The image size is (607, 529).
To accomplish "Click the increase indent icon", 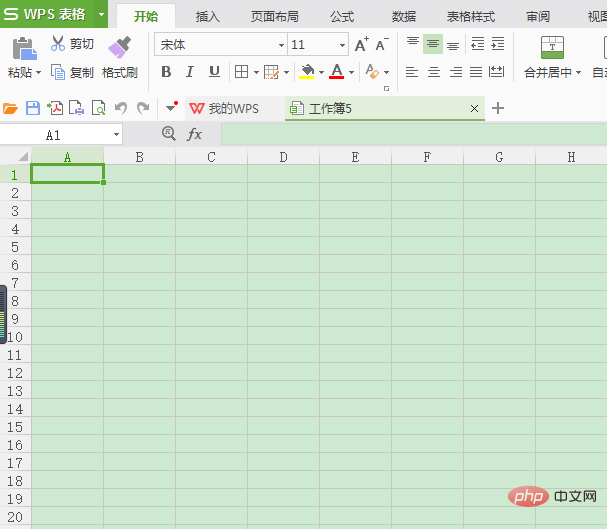I will click(x=498, y=44).
